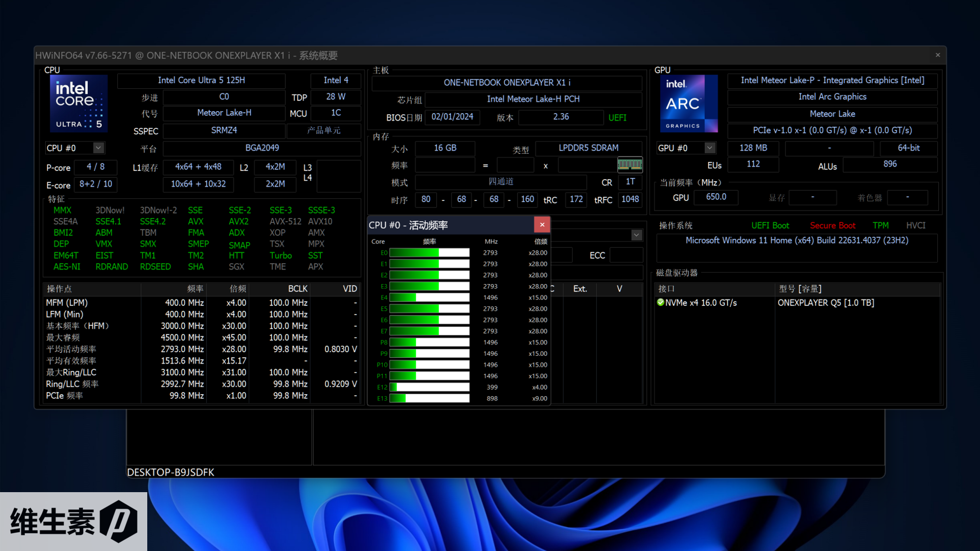Click the UEFI label beside BIOS version
Screen dimensions: 980x551
click(x=617, y=118)
